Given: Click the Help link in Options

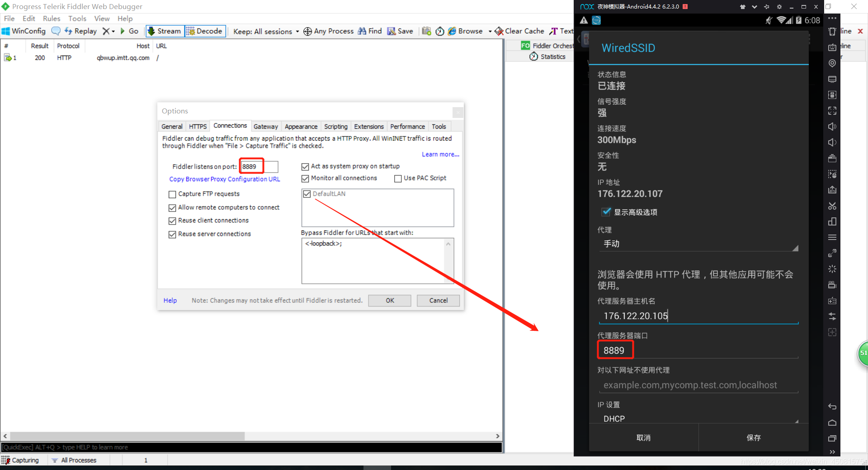Looking at the screenshot, I should [170, 301].
